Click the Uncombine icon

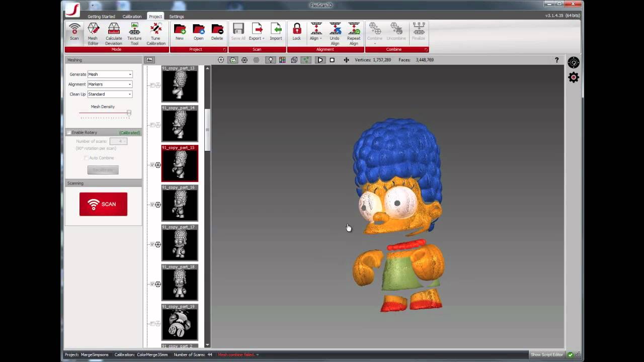coord(396,29)
